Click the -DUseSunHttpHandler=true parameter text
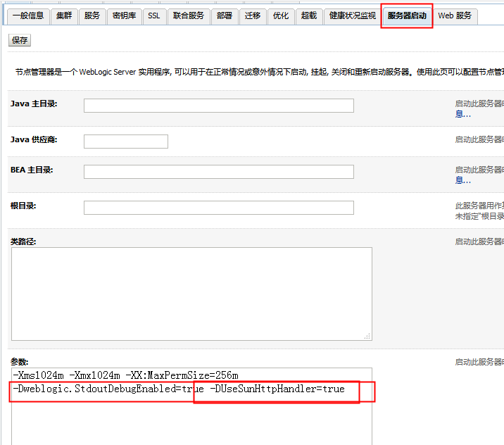The height and width of the screenshot is (445, 504). [277, 389]
